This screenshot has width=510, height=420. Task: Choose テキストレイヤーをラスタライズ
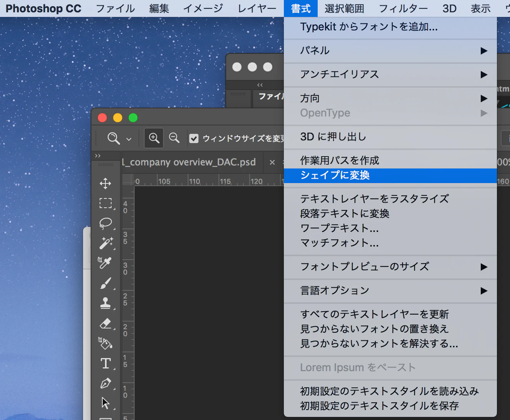pyautogui.click(x=390, y=199)
